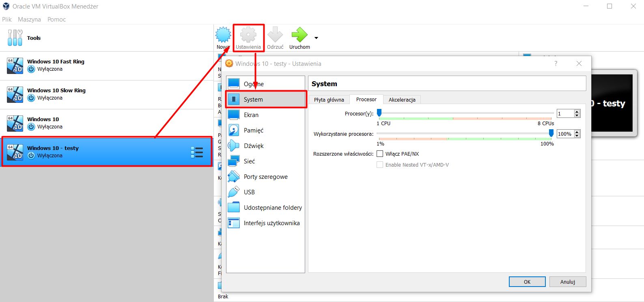Select the Dźwięk audio category
Screen dimensions: 644x302
[265, 146]
